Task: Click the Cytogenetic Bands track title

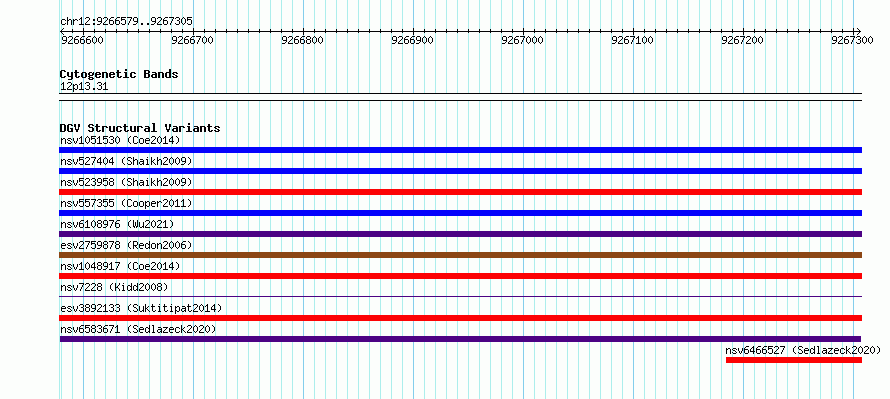Action: pos(119,74)
